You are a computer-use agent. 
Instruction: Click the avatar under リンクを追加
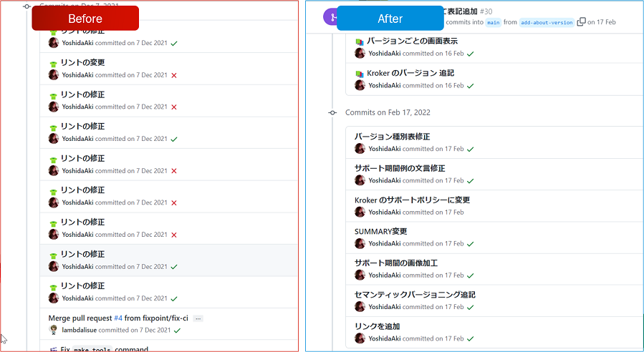[360, 338]
